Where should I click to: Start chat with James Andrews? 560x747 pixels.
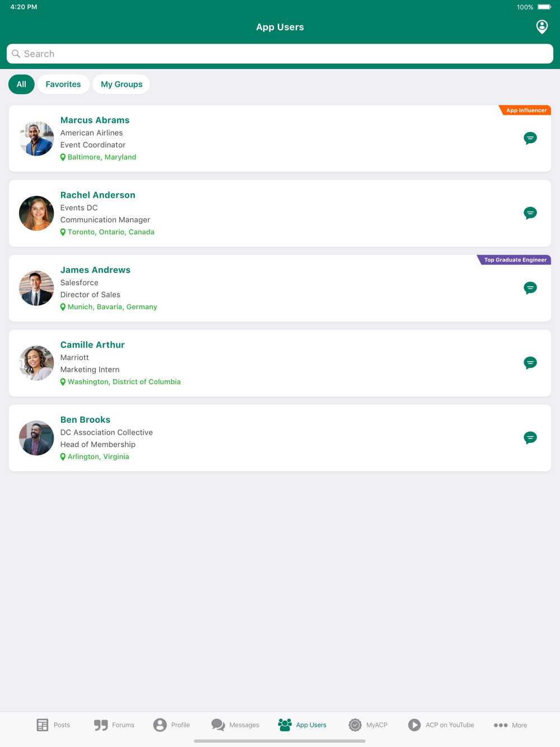530,288
